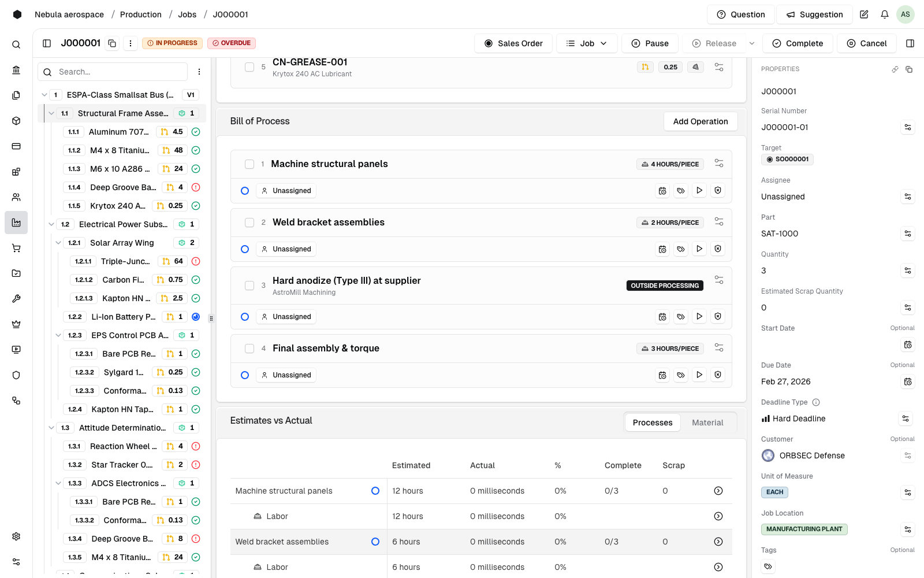Toggle status circle for Machine structural panels Unassigned
Image resolution: width=924 pixels, height=578 pixels.
tap(245, 191)
